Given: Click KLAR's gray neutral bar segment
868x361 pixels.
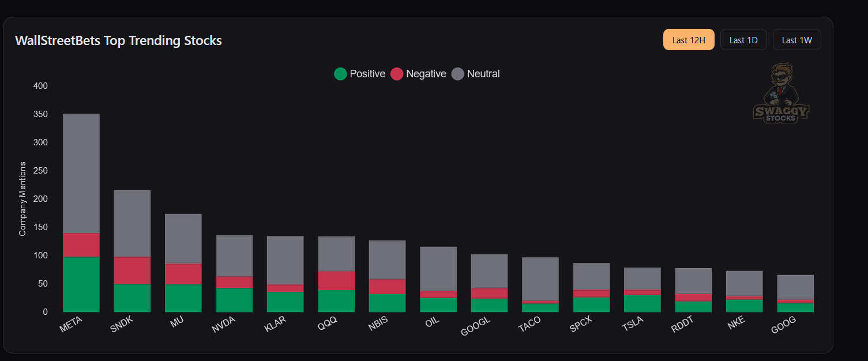Looking at the screenshot, I should point(285,261).
